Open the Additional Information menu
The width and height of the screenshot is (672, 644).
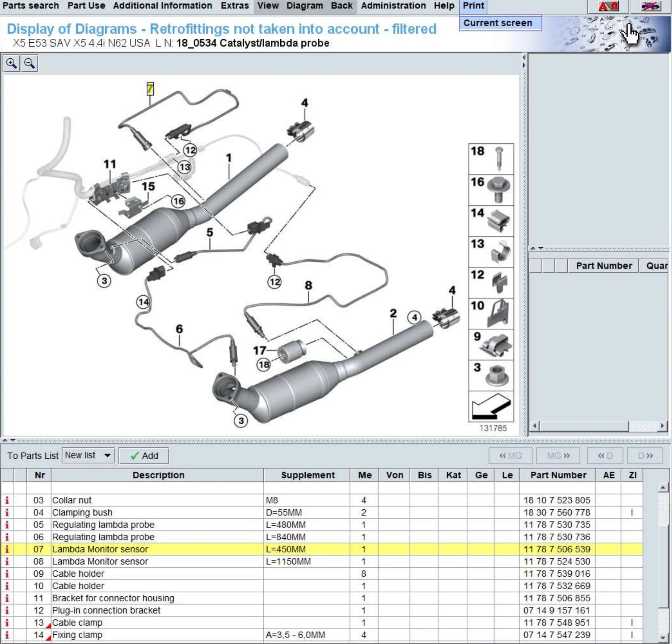click(x=163, y=6)
